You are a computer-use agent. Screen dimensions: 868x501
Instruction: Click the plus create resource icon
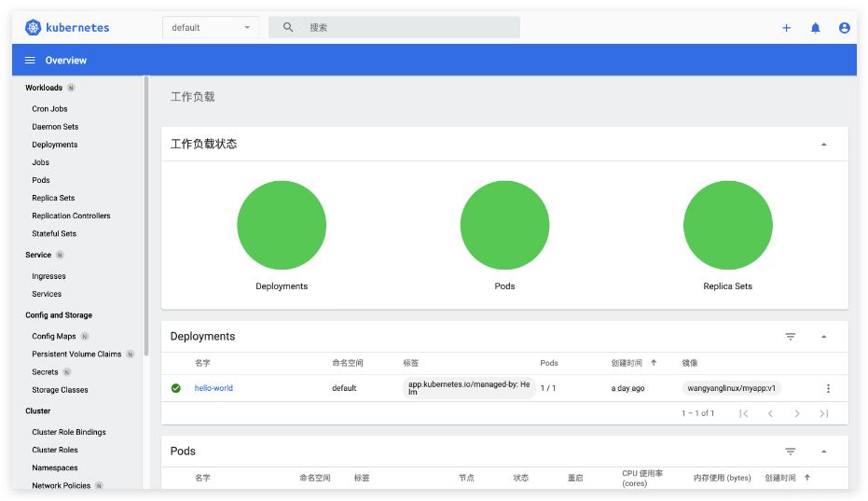click(x=786, y=28)
